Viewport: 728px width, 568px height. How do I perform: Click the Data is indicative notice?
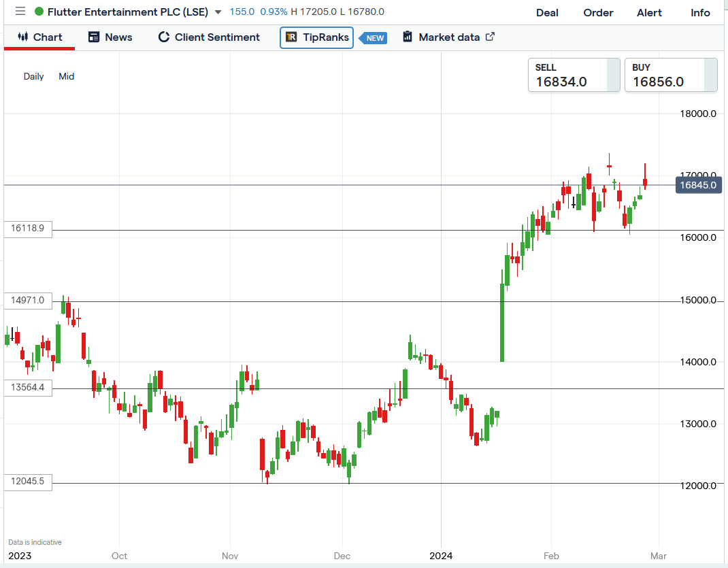click(x=35, y=542)
